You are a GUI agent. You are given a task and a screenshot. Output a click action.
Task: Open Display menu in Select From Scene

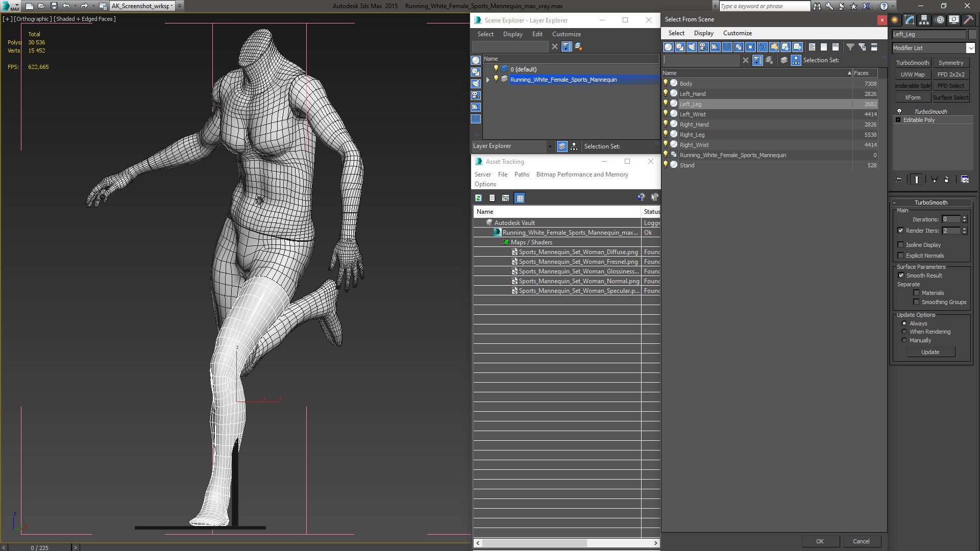coord(703,33)
